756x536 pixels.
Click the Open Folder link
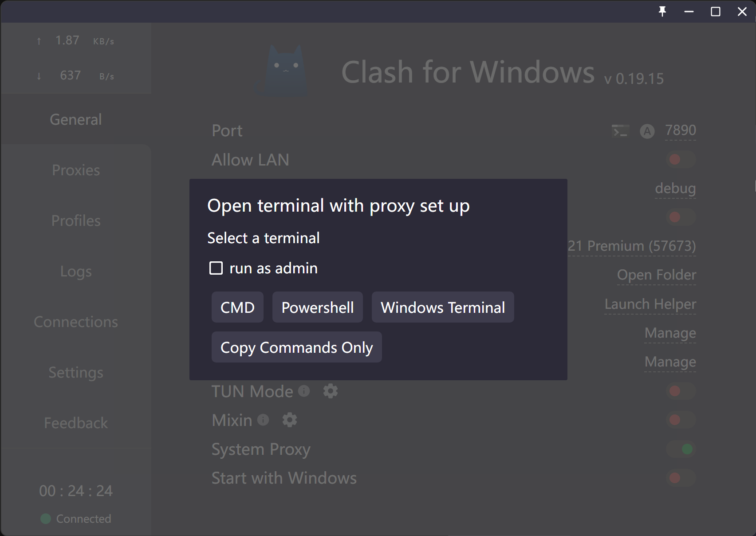(x=657, y=275)
